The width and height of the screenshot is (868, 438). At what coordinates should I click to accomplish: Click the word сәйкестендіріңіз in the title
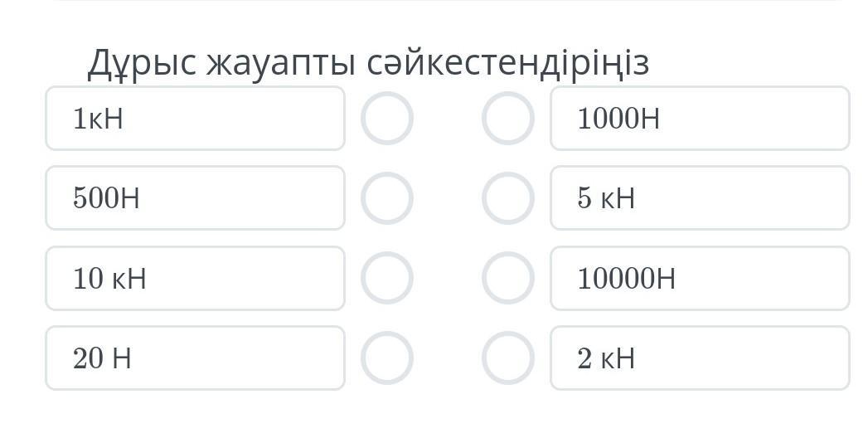pyautogui.click(x=508, y=62)
